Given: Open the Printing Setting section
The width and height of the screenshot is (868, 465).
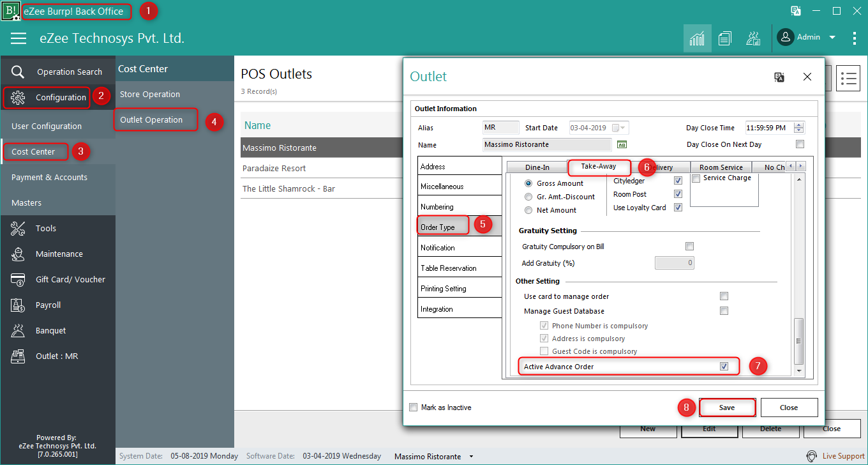Looking at the screenshot, I should click(x=460, y=288).
